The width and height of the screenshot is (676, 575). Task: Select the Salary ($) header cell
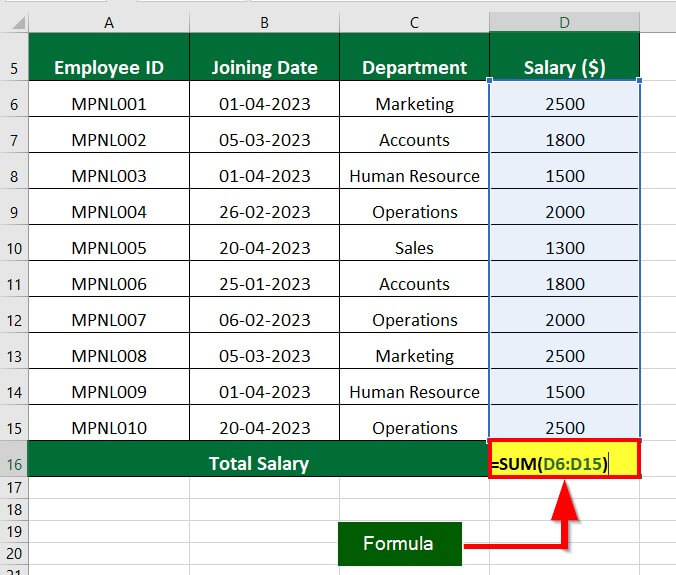564,68
